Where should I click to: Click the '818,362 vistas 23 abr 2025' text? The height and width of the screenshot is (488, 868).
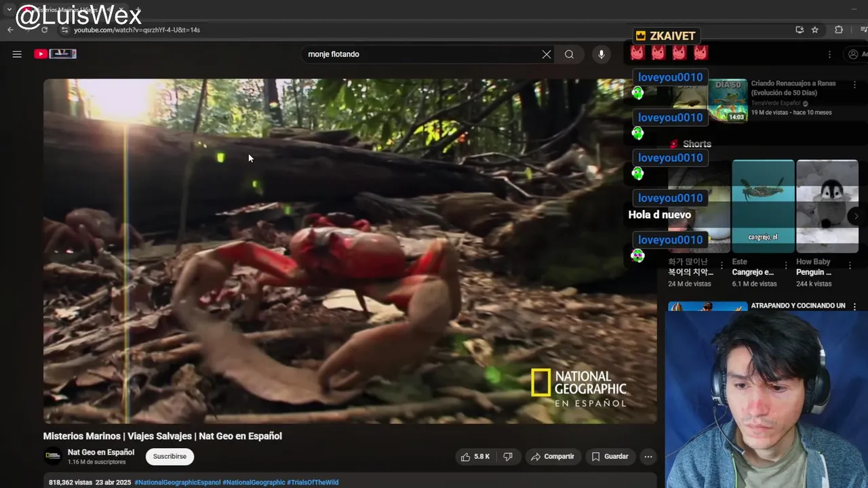point(90,483)
